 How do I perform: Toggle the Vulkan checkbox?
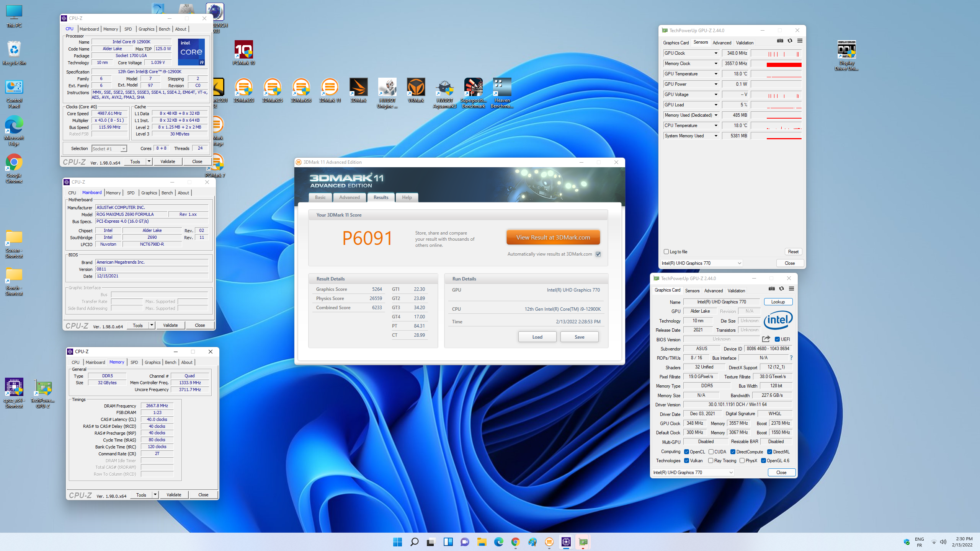686,461
